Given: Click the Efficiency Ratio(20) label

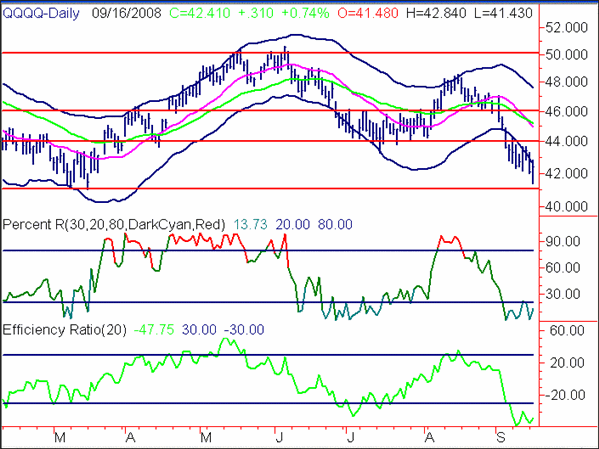Looking at the screenshot, I should tap(64, 329).
